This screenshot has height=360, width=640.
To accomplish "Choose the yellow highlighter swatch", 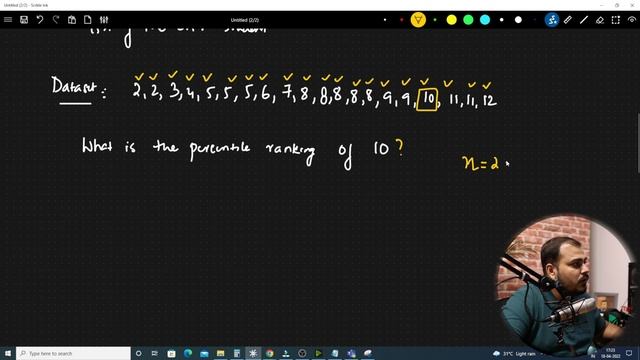I will 451,20.
